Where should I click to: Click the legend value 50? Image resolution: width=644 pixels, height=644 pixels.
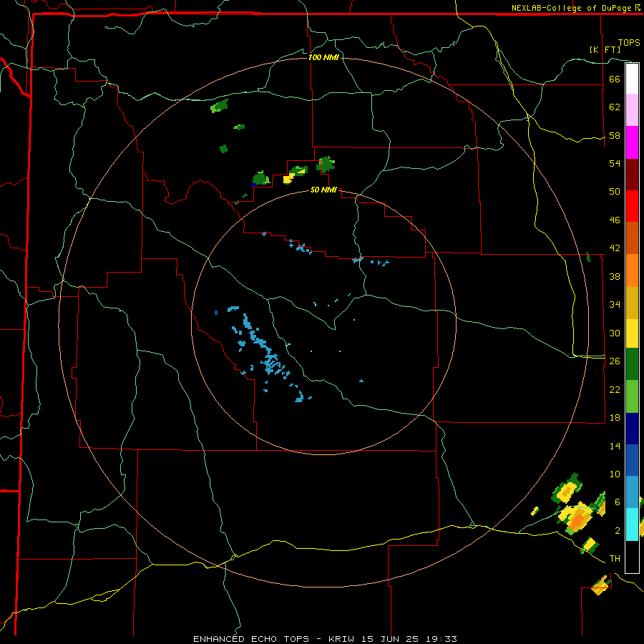615,191
